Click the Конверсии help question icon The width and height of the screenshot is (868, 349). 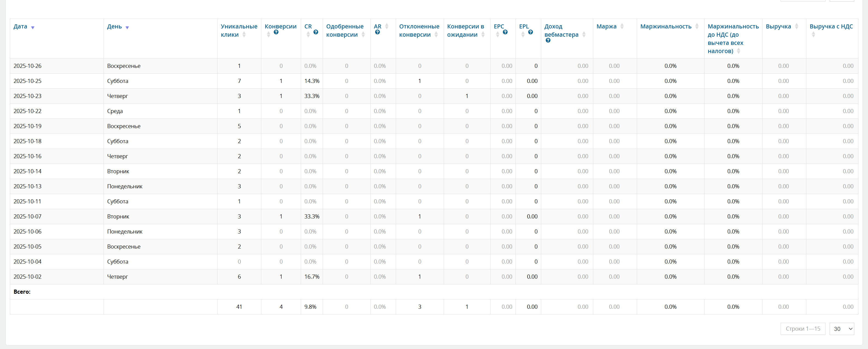click(276, 32)
